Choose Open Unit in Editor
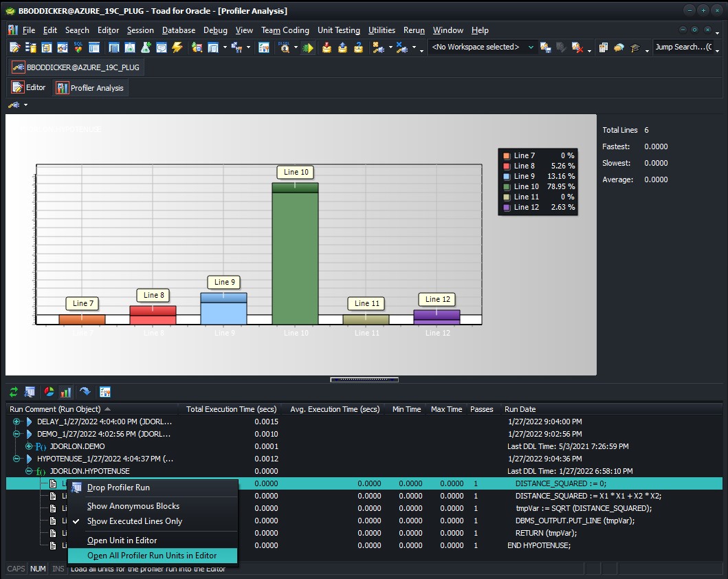728x579 pixels. 122,540
